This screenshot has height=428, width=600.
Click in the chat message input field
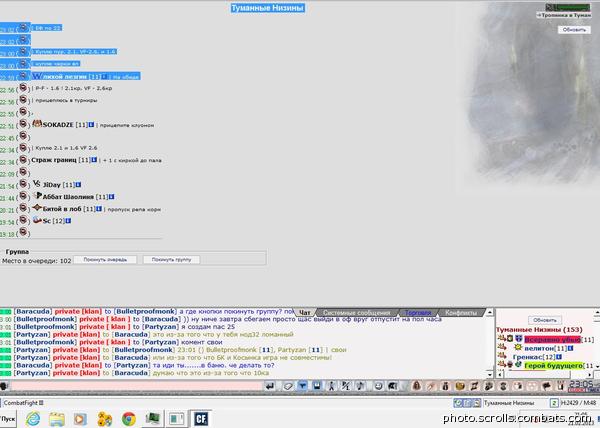coord(136,386)
